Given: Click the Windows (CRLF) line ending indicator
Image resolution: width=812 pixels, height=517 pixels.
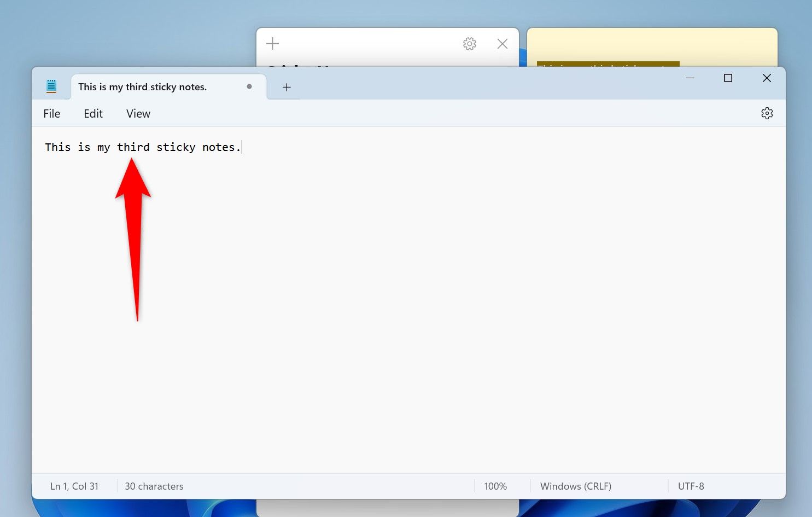Looking at the screenshot, I should tap(576, 486).
